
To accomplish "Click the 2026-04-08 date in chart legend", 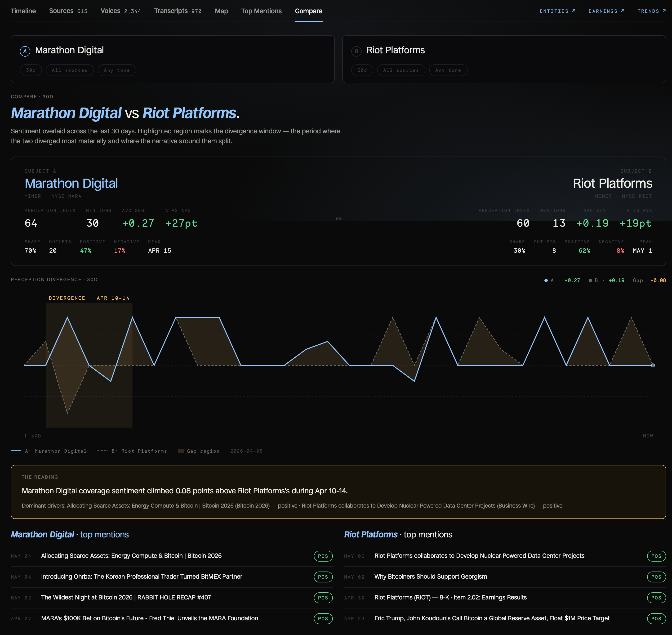I will point(246,451).
